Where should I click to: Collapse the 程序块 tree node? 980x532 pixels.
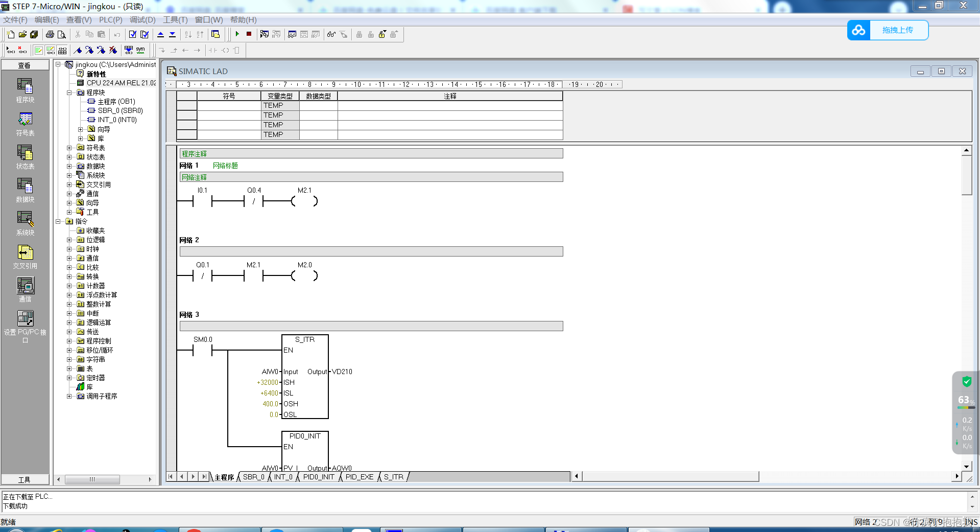[x=69, y=92]
